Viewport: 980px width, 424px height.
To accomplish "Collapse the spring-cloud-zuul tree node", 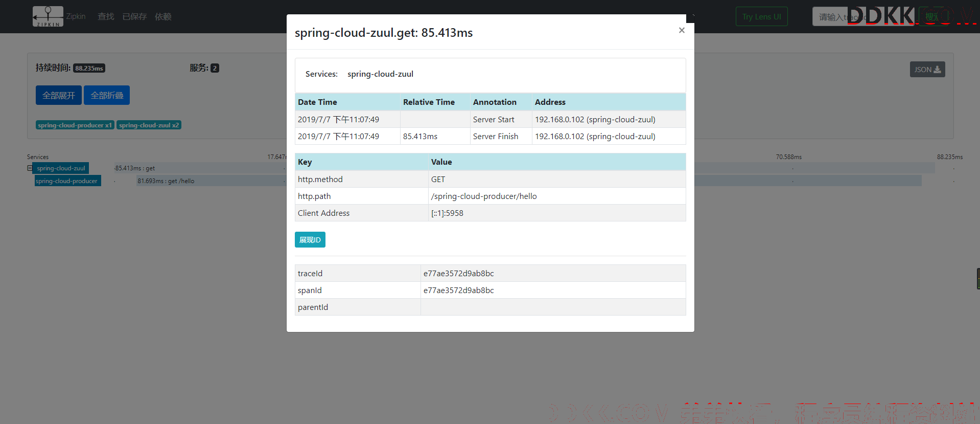I will 30,168.
